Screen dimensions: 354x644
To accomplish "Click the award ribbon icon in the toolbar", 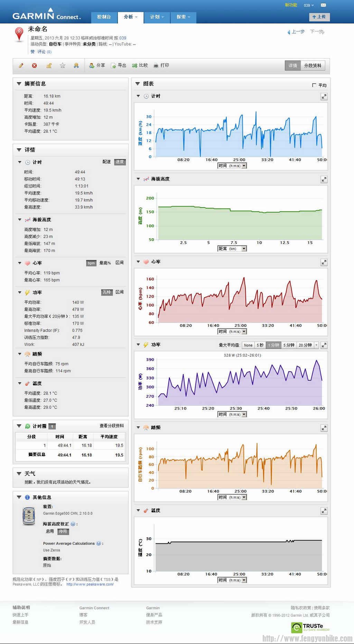I will pyautogui.click(x=76, y=65).
